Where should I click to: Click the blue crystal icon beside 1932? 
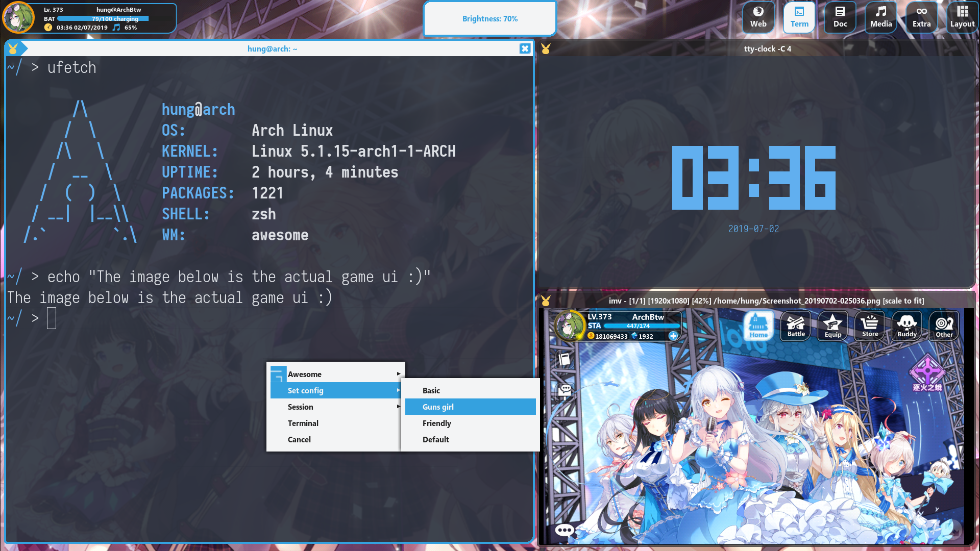tap(634, 336)
